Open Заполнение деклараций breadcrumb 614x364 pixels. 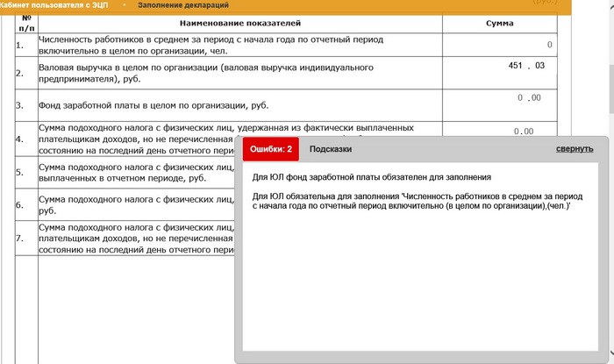183,5
